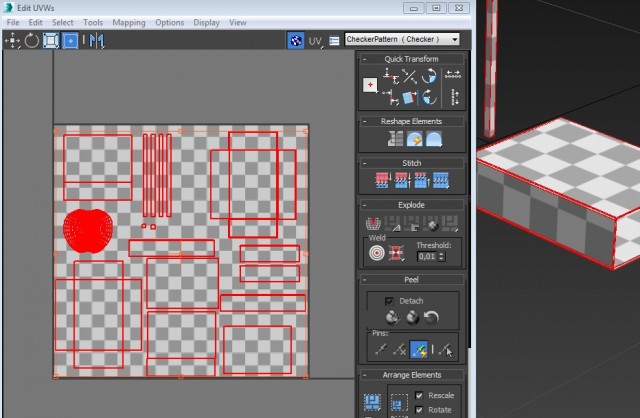This screenshot has height=418, width=640.
Task: Toggle the Rescale checkbox
Action: coord(419,395)
